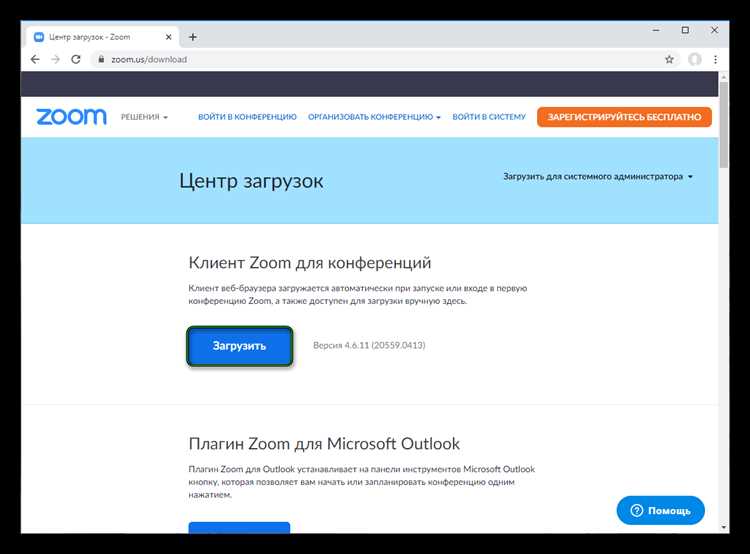Screen dimensions: 750x554
Task: Click scrollbar down arrow
Action: click(x=724, y=527)
